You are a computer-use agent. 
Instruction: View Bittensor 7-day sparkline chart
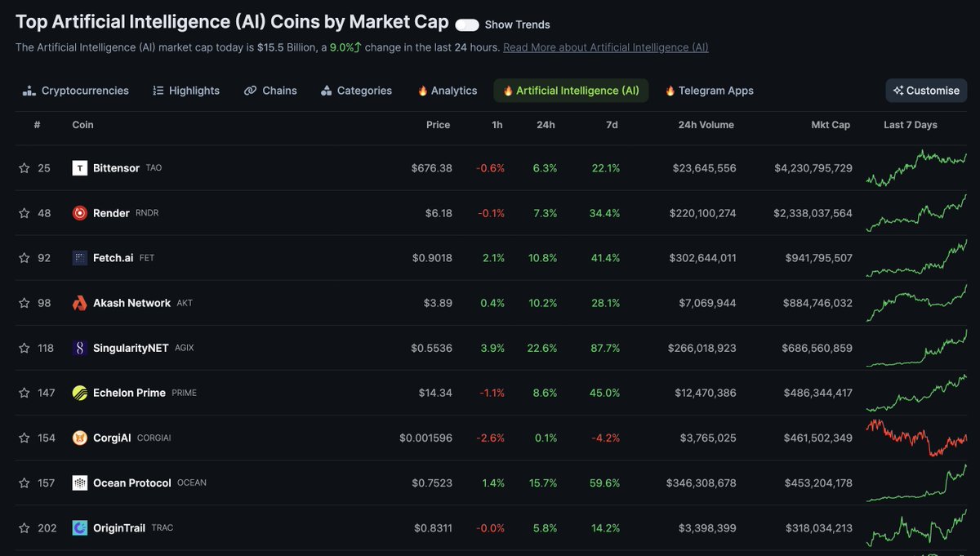coord(916,168)
